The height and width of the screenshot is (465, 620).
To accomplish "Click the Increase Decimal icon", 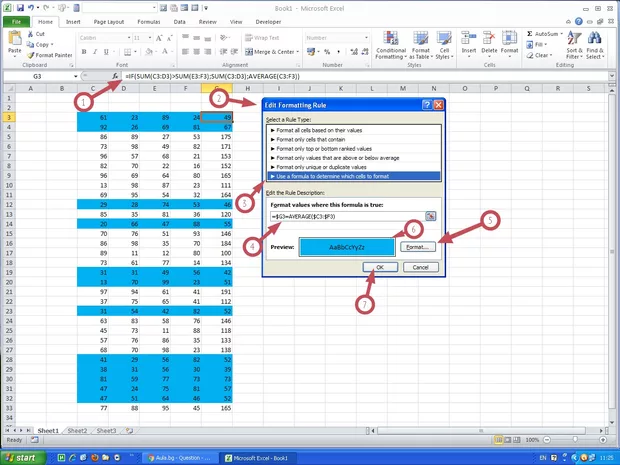I will [354, 52].
